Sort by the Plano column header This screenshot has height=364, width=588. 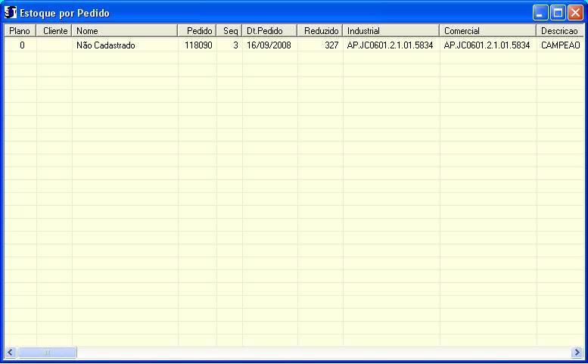click(20, 31)
